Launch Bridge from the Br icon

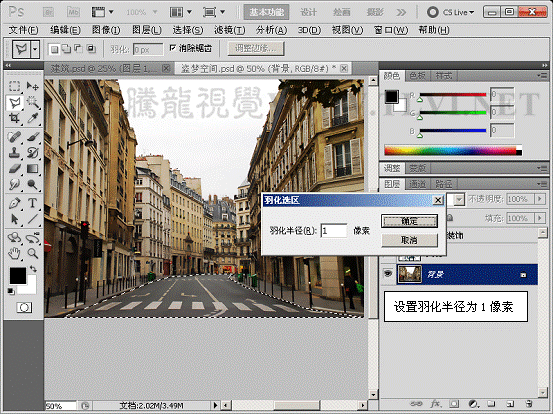[48, 13]
